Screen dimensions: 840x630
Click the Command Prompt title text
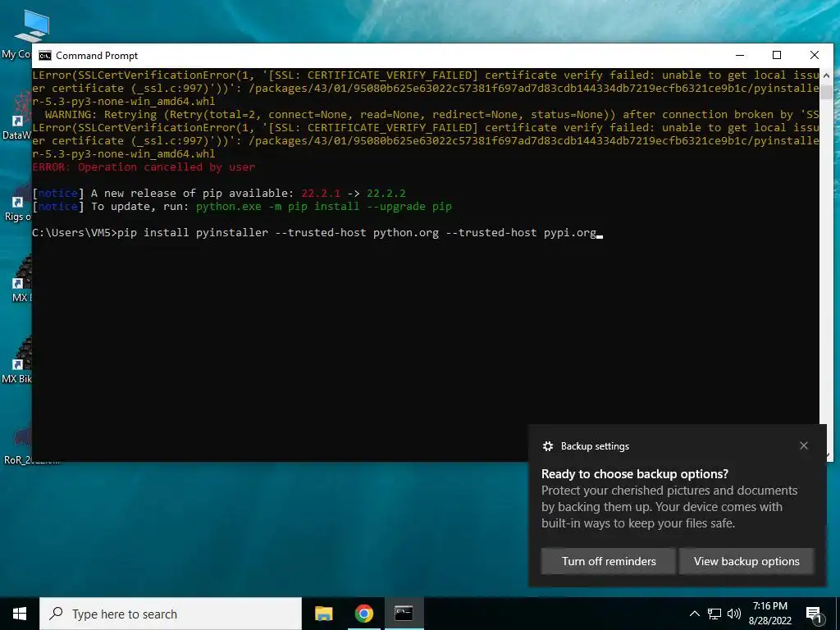pyautogui.click(x=97, y=56)
